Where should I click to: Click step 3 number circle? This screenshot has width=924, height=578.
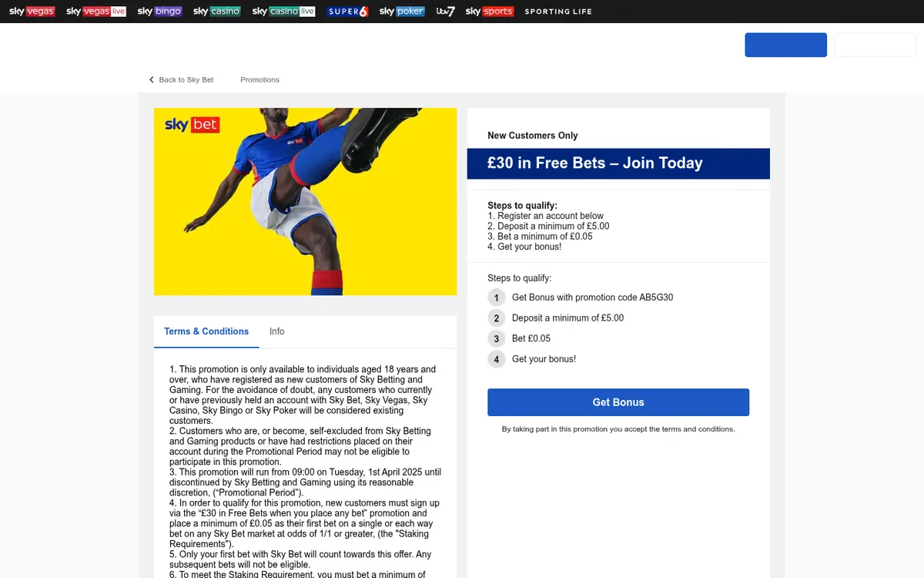[497, 338]
